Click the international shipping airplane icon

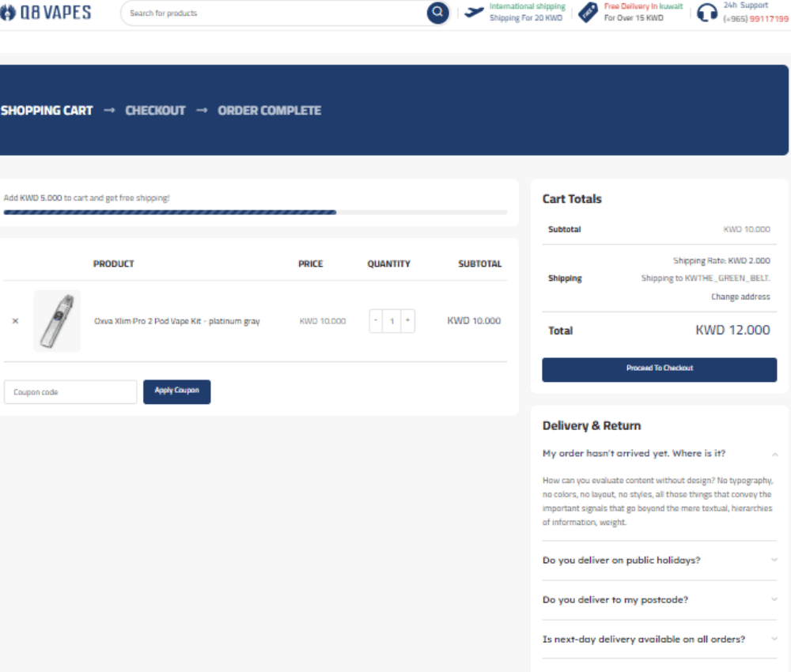click(x=474, y=12)
